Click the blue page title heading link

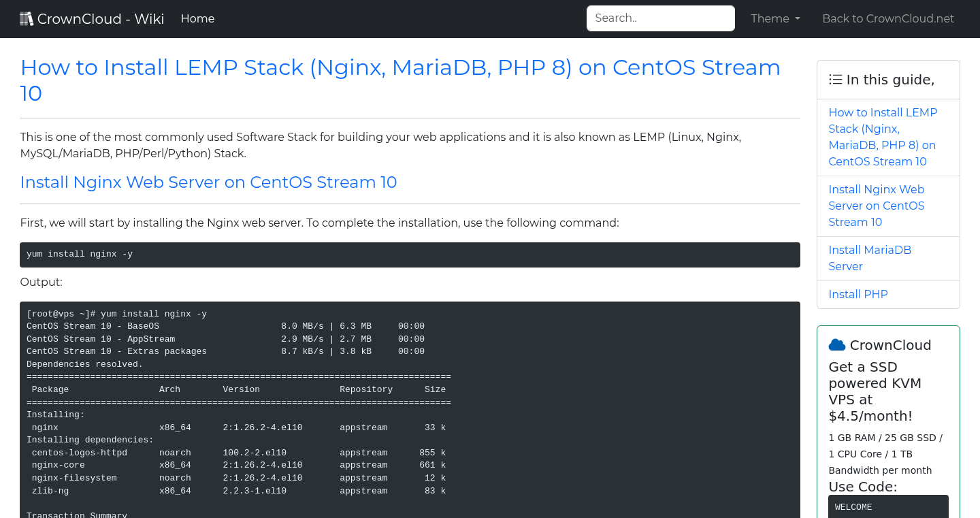(x=400, y=80)
